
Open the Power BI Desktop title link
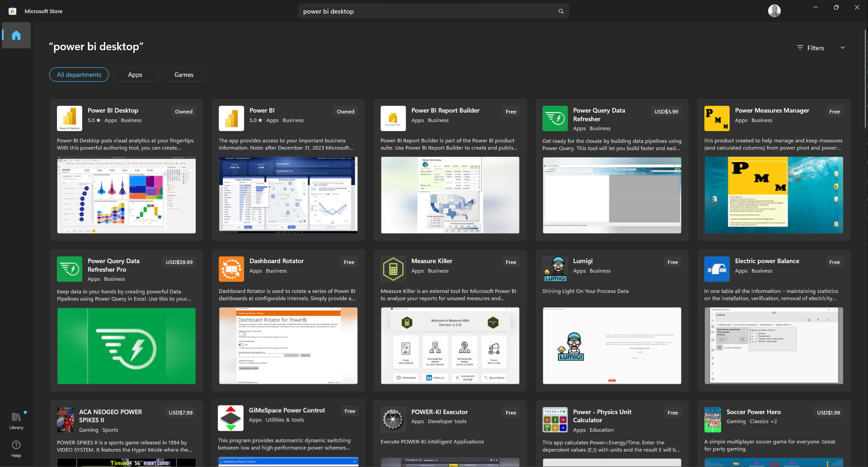(113, 110)
